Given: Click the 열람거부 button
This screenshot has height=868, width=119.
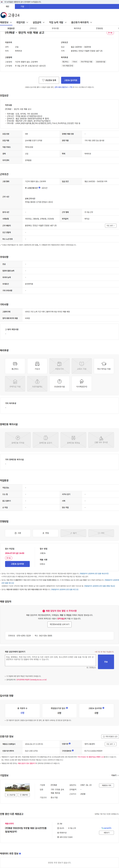Looking at the screenshot, I should [24, 795].
